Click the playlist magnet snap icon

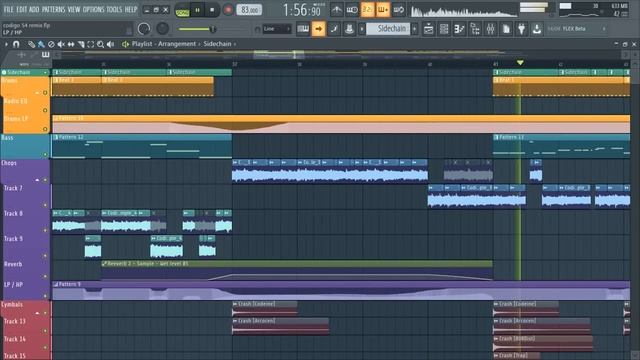(16, 44)
